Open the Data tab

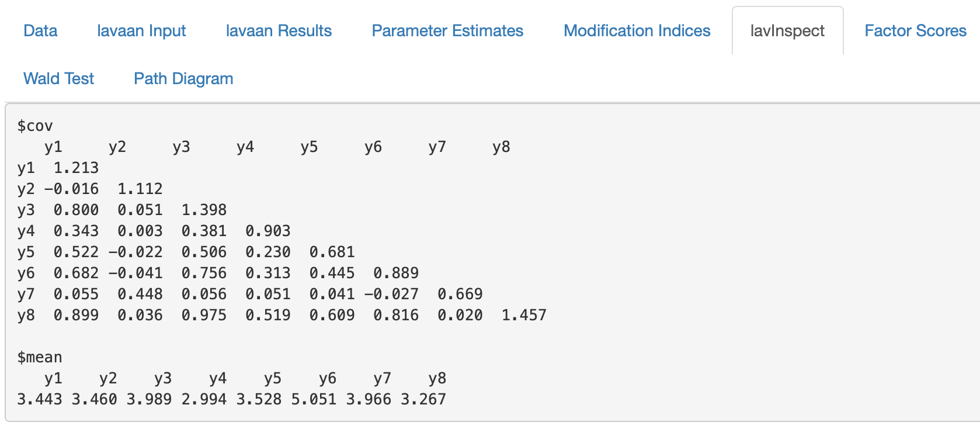[40, 31]
